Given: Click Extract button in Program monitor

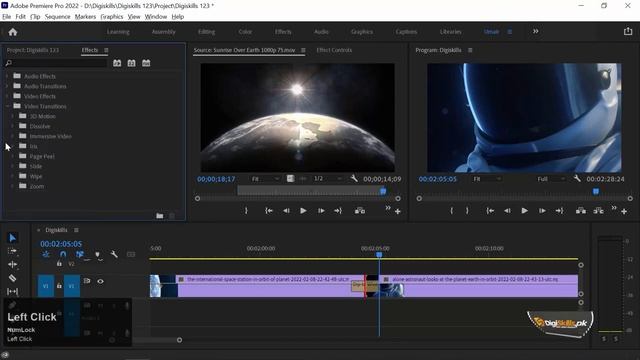Looking at the screenshot, I should click(x=598, y=211).
